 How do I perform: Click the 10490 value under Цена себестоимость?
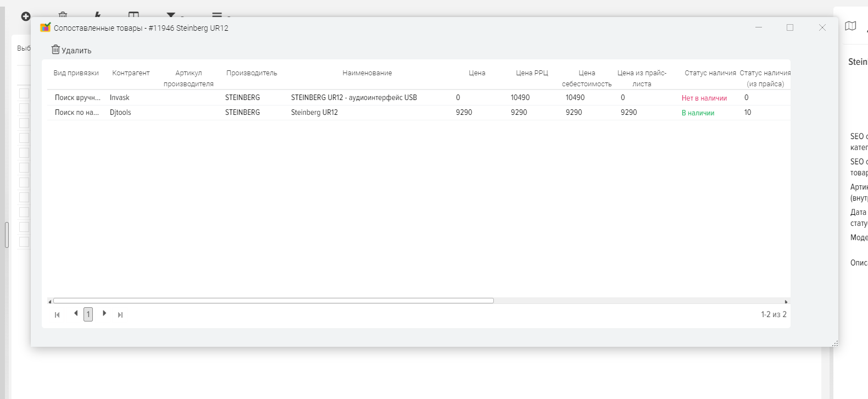575,98
